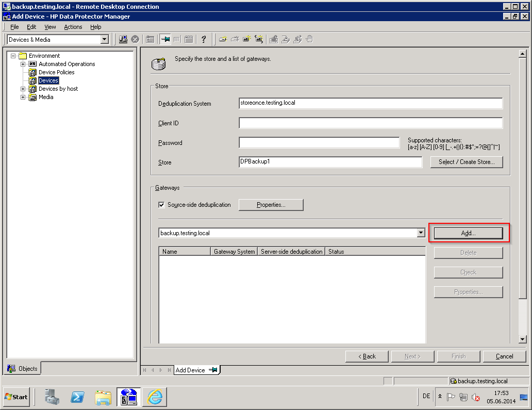Select Device Policies in the tree

point(56,72)
